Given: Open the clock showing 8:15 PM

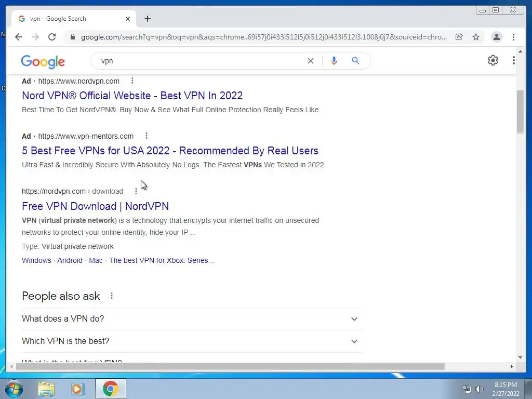Looking at the screenshot, I should 506,389.
